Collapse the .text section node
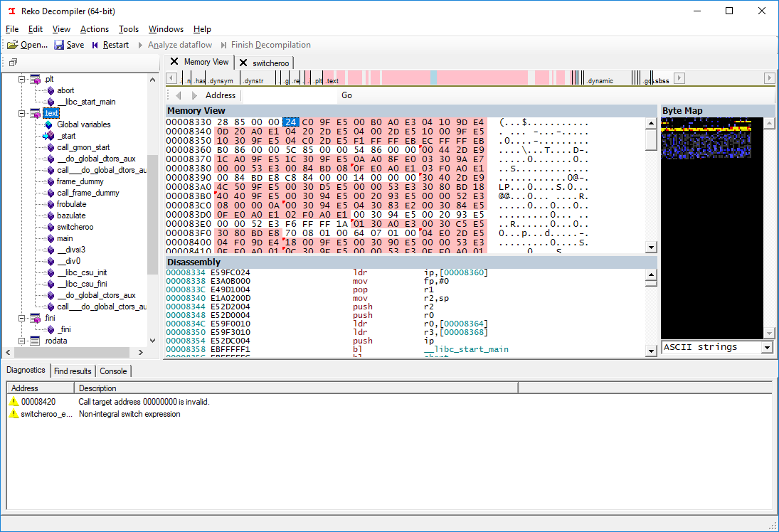The image size is (779, 532). (21, 113)
